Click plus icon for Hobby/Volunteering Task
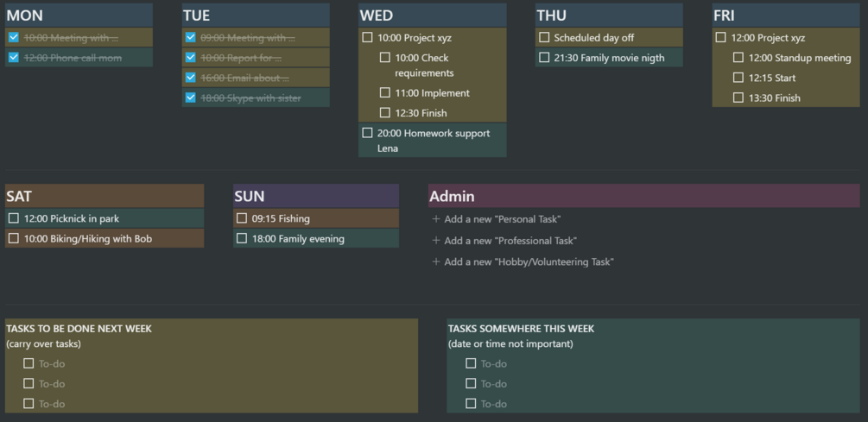Image resolution: width=868 pixels, height=422 pixels. (x=436, y=261)
